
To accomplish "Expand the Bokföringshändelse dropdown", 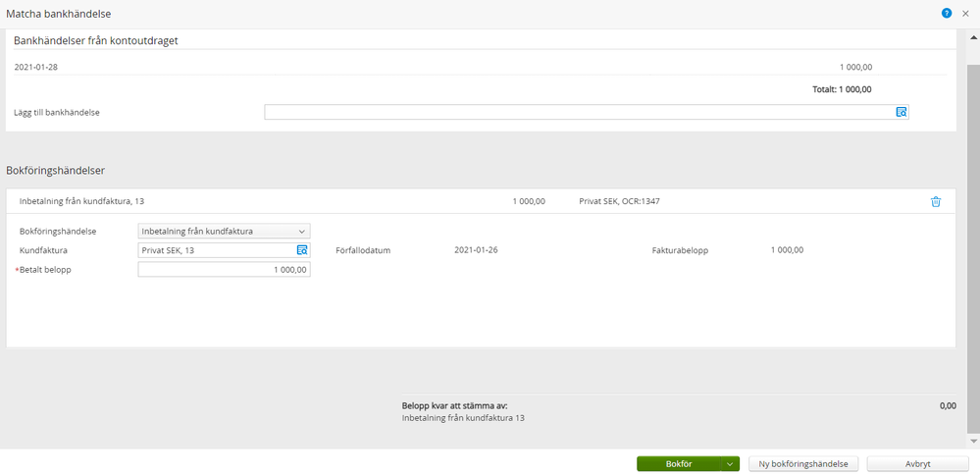I will [x=224, y=232].
